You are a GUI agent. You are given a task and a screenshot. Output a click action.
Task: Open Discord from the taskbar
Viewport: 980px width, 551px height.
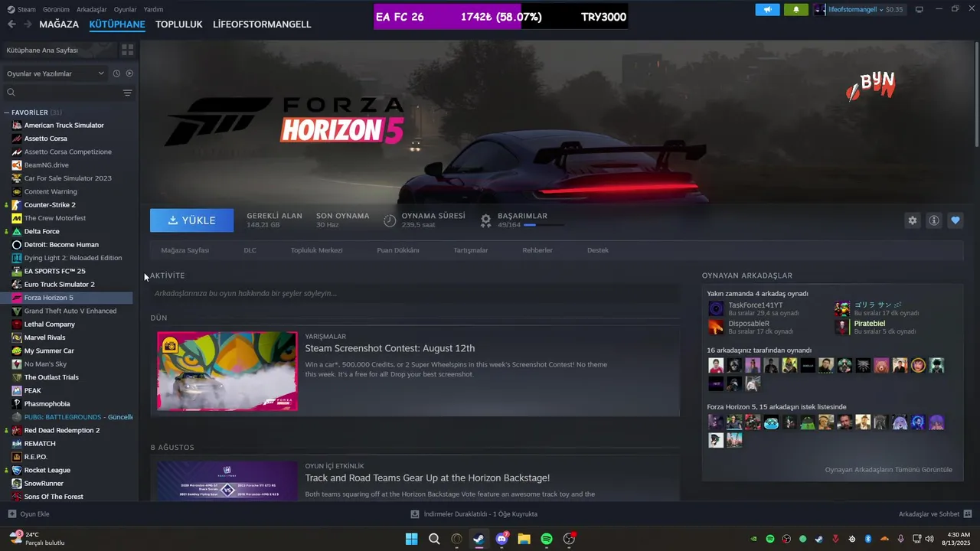coord(502,539)
